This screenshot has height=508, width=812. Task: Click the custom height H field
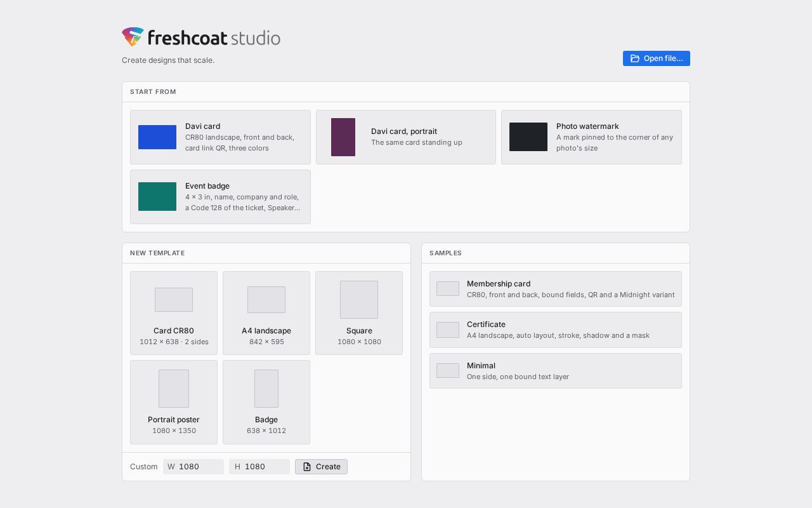pyautogui.click(x=259, y=467)
